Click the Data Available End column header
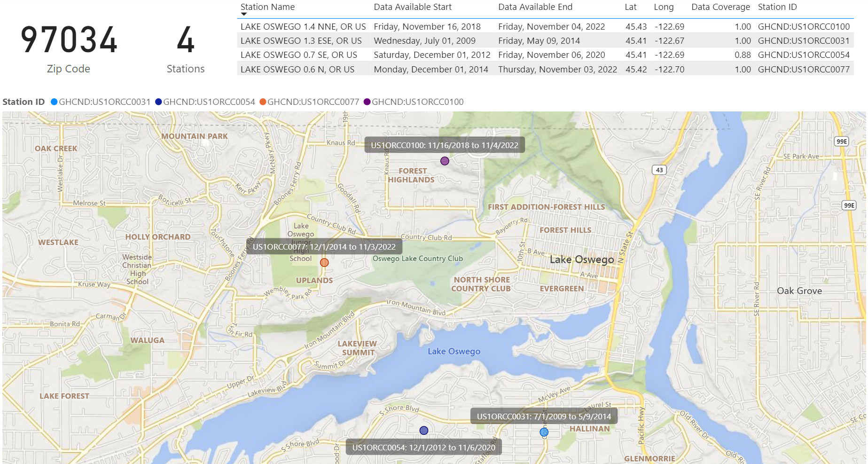 pyautogui.click(x=535, y=7)
